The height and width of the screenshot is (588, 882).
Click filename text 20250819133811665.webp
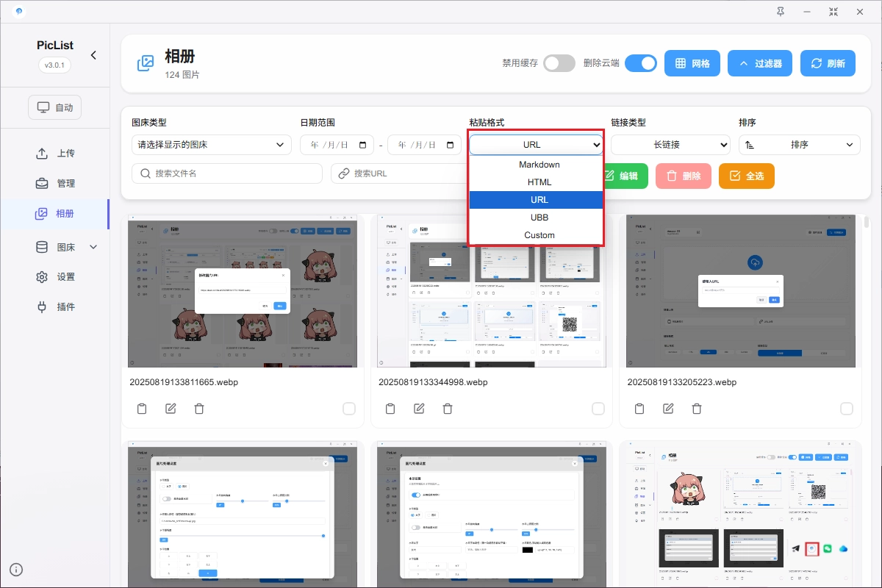(x=184, y=382)
